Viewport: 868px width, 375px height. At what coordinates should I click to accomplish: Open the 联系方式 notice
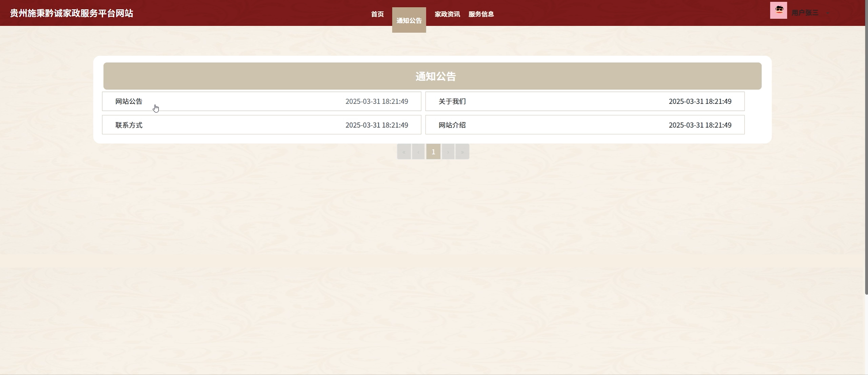[129, 125]
